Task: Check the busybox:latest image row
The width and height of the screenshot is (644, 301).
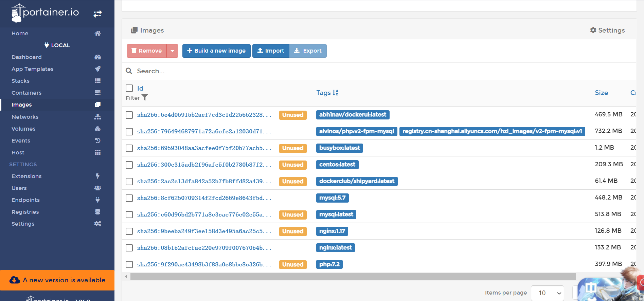Action: pos(129,148)
